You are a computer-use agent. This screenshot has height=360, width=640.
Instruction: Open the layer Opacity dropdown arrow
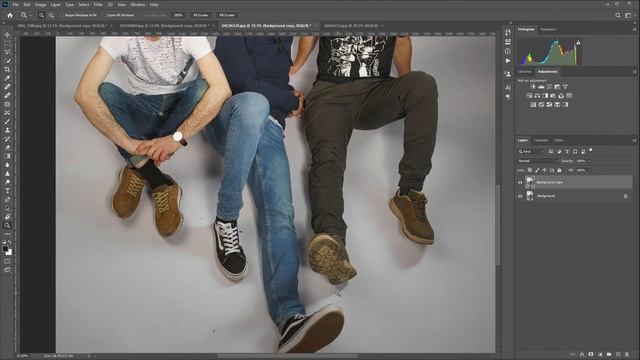(589, 161)
